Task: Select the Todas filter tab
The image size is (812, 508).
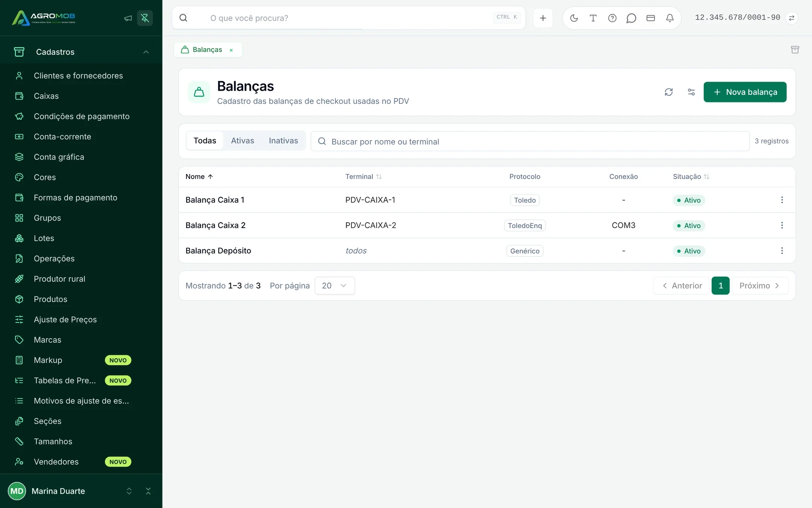Action: (205, 141)
